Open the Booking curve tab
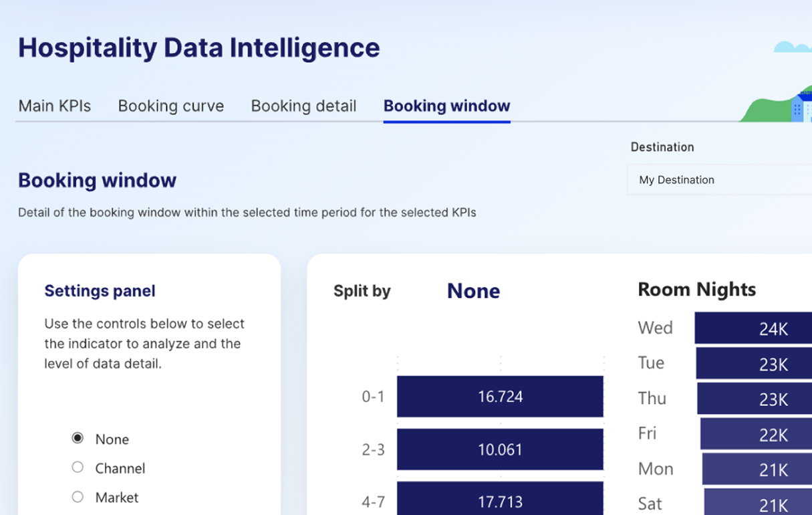812x515 pixels. 171,106
